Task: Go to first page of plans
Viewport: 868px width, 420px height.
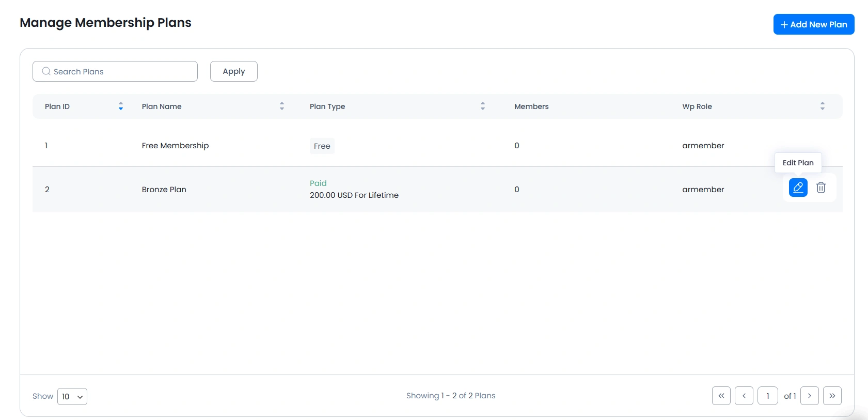Action: (x=721, y=396)
